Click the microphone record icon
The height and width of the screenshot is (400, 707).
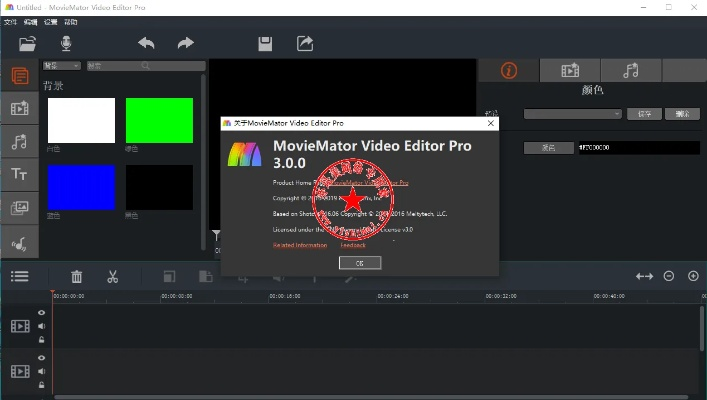point(66,44)
